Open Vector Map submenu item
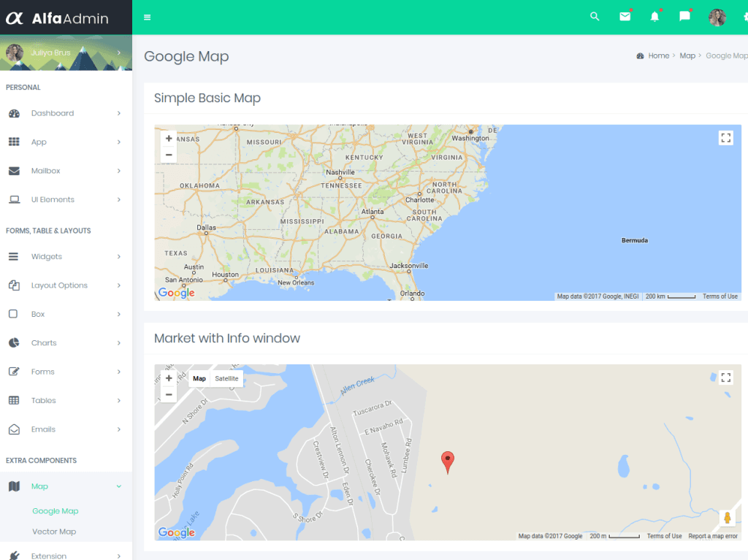 pos(54,532)
